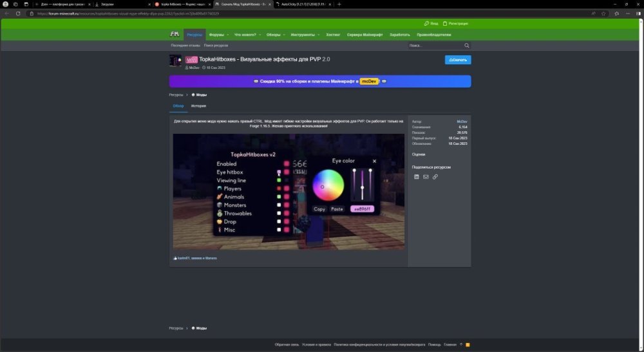Open the mcDev 90% discount banner
Viewport: 644px width, 352px height.
click(320, 81)
